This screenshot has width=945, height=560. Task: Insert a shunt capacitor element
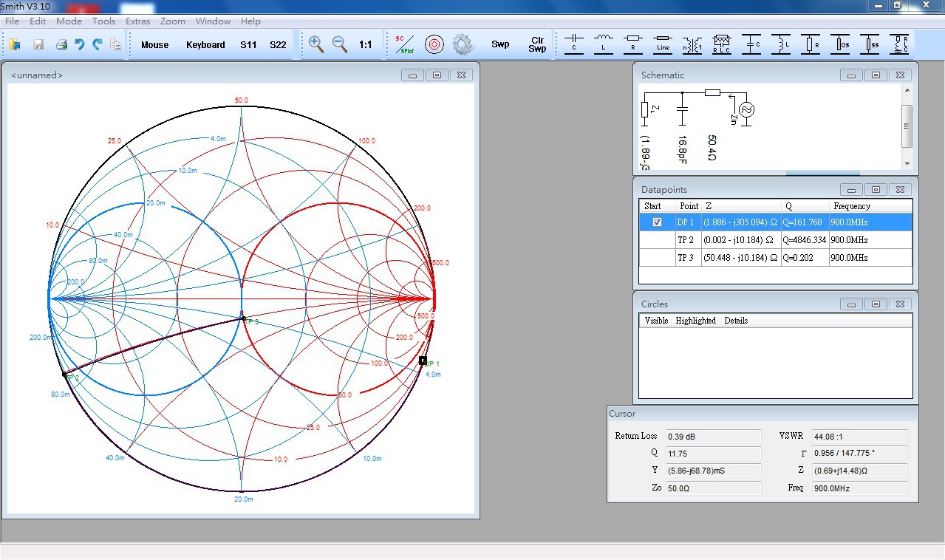pos(751,44)
